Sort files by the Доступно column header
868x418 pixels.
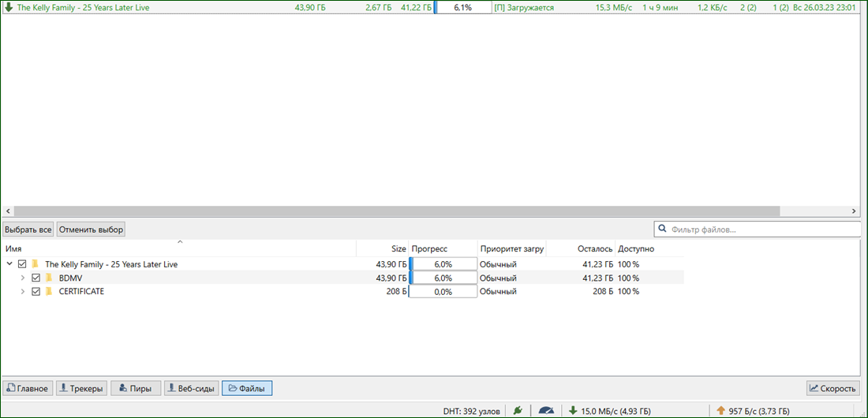649,249
